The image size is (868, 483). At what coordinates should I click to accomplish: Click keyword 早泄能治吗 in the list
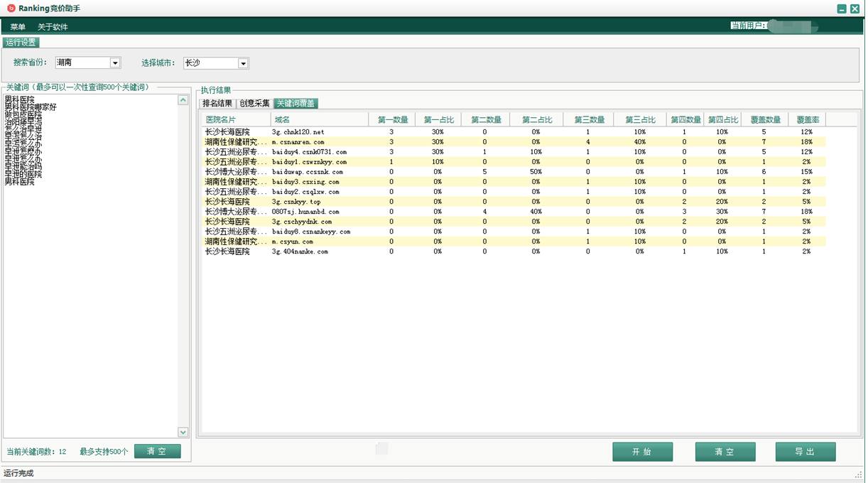tap(23, 167)
